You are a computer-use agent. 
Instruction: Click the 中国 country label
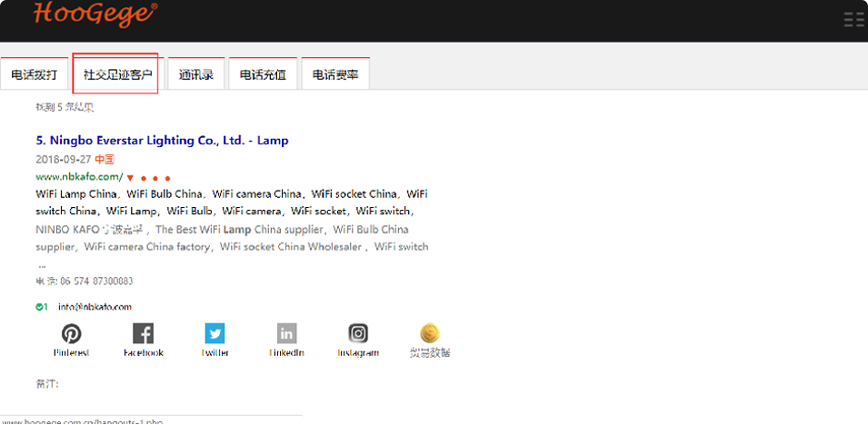(x=105, y=160)
